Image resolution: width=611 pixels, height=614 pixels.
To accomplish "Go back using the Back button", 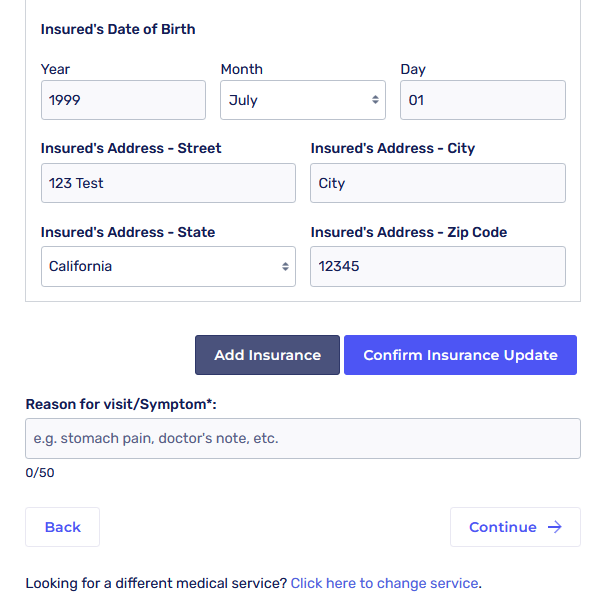I will pos(62,527).
